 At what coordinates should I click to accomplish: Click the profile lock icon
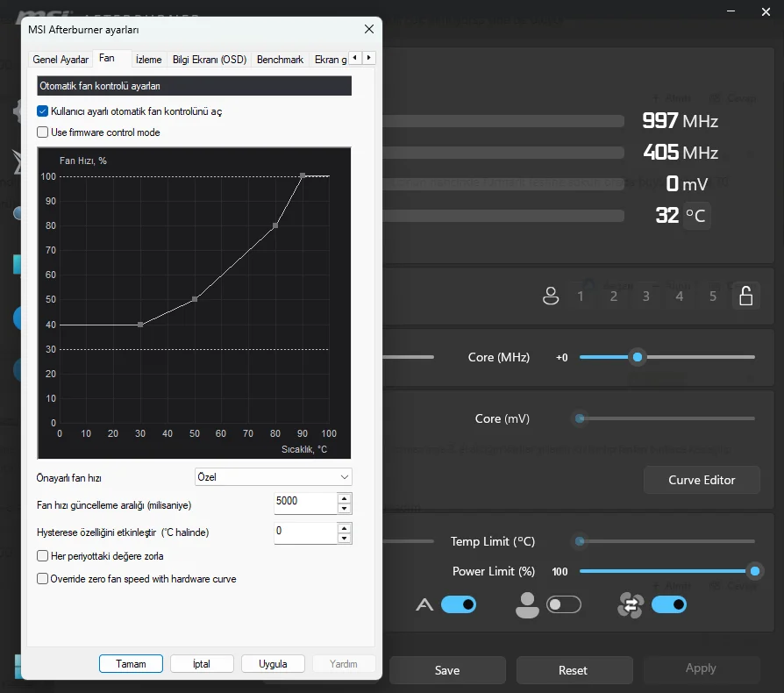[745, 296]
